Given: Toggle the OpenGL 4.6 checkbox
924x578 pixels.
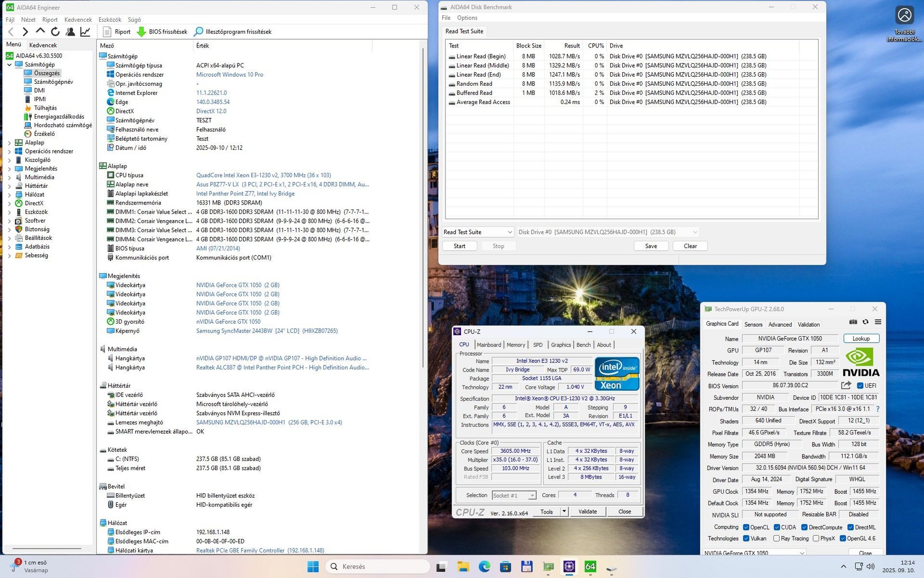Looking at the screenshot, I should tap(843, 539).
